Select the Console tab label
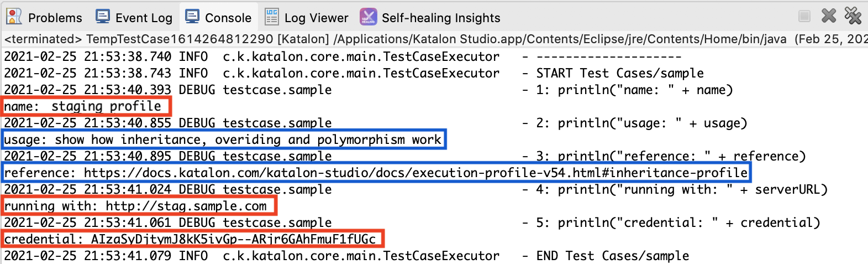 [228, 18]
